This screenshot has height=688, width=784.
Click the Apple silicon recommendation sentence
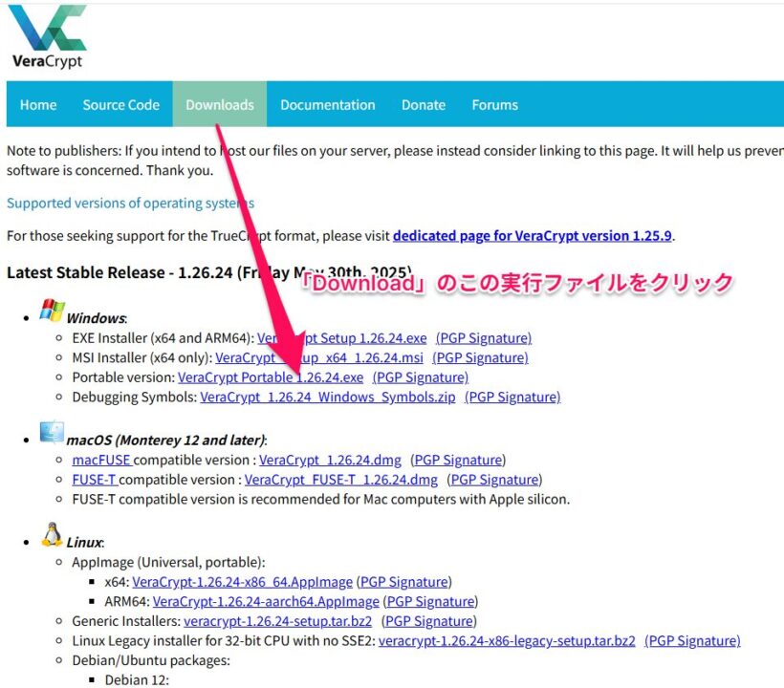point(321,499)
